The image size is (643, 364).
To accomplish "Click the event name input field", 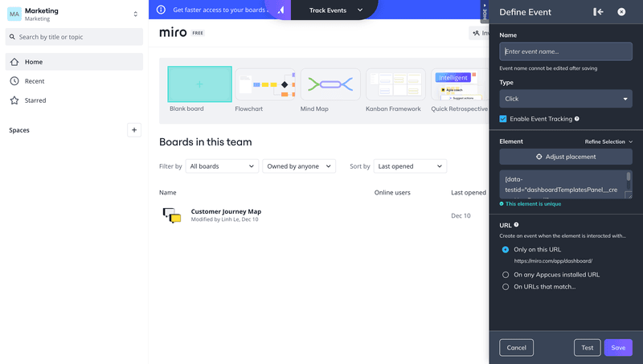I will click(x=566, y=51).
